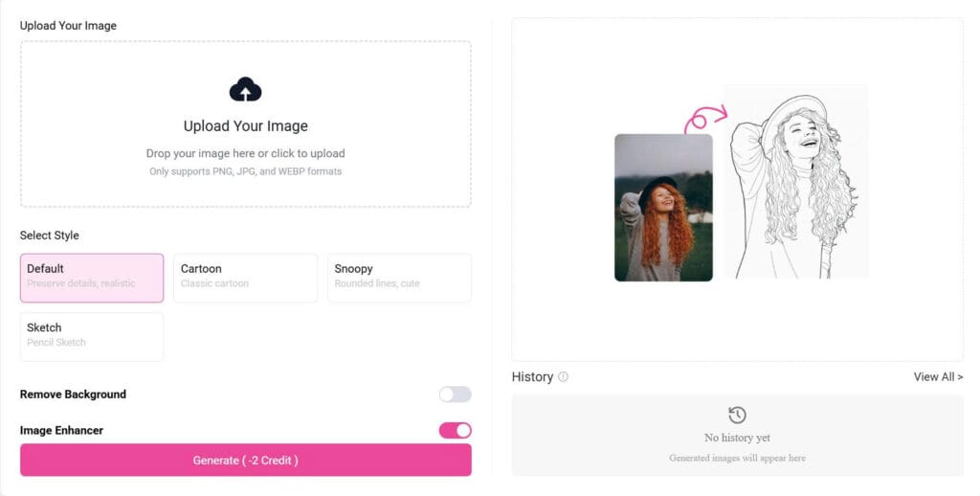Pick the Snoopy style card
Screen dimensions: 980x496
(x=399, y=278)
